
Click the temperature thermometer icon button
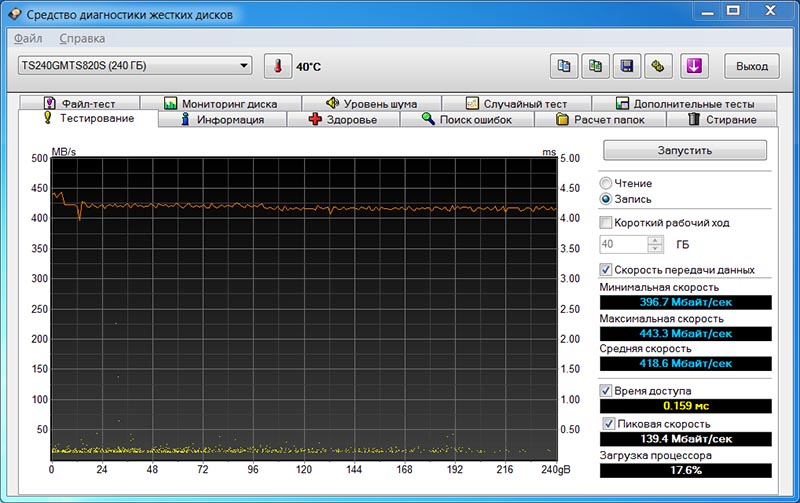[x=278, y=66]
